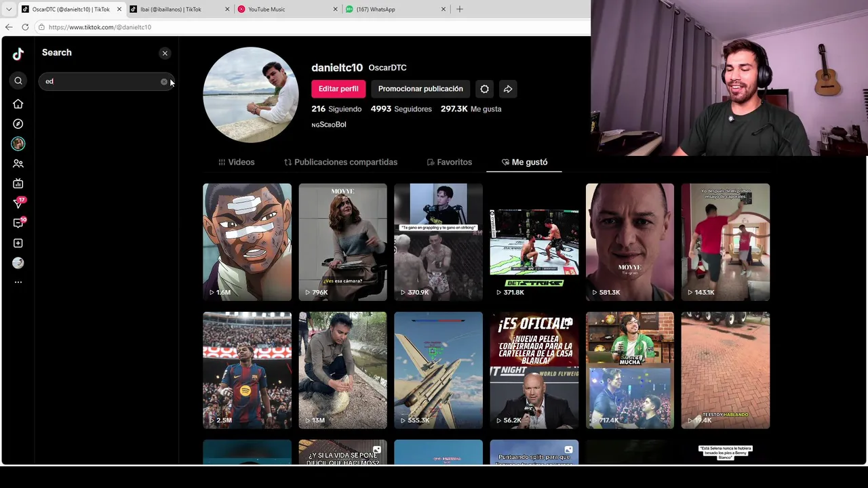
Task: Open the ES OFICIAL video with 56.2K views
Action: tap(534, 370)
